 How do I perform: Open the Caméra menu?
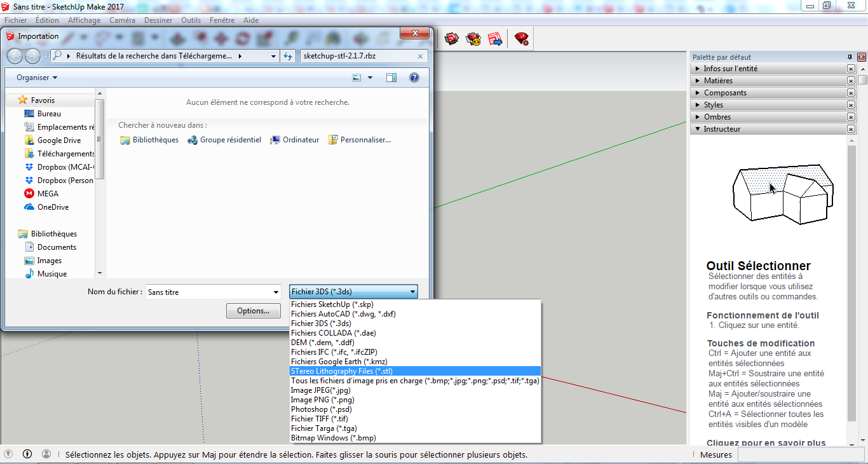[x=122, y=20]
